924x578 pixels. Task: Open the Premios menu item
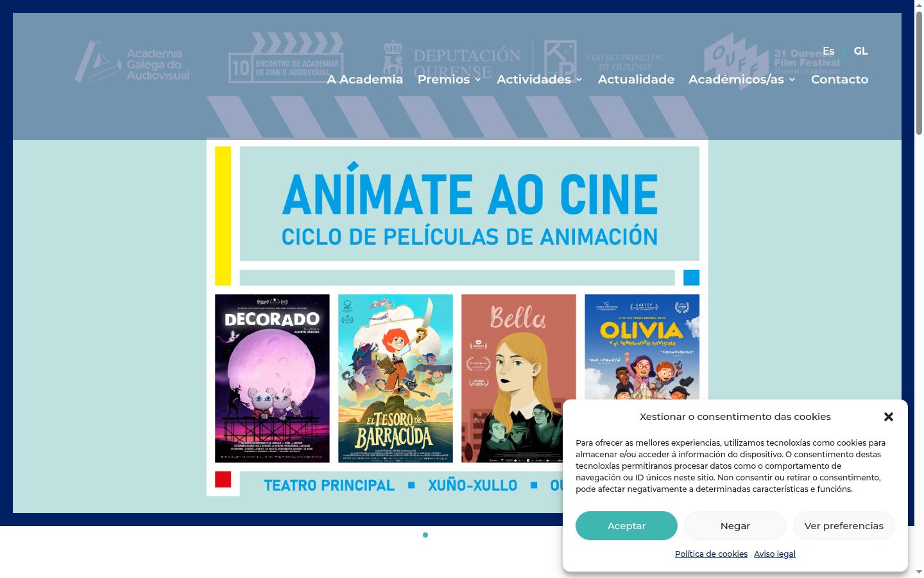443,79
